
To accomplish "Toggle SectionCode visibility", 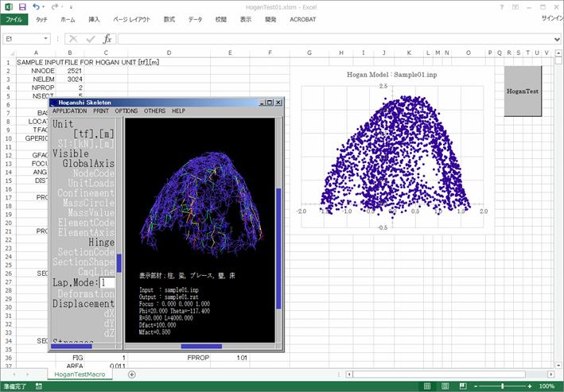I will pyautogui.click(x=87, y=252).
